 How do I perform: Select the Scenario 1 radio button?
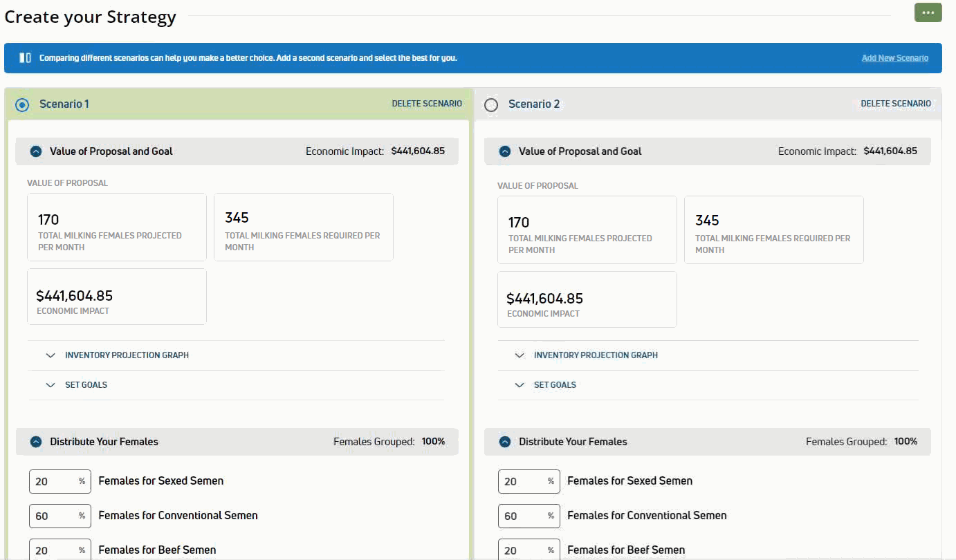(x=22, y=104)
